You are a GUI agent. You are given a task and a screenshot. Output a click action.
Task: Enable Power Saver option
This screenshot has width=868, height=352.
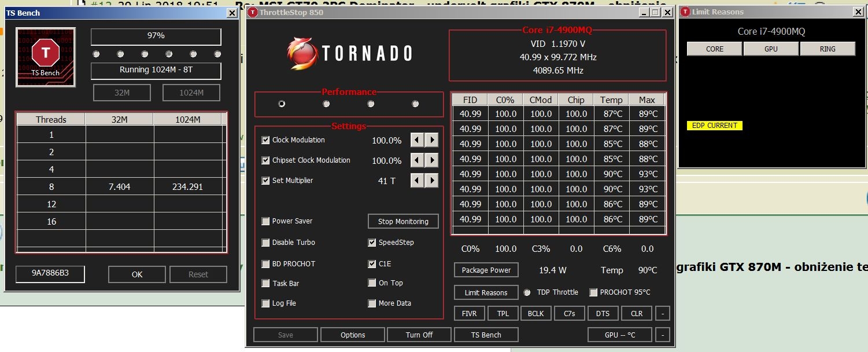[265, 221]
